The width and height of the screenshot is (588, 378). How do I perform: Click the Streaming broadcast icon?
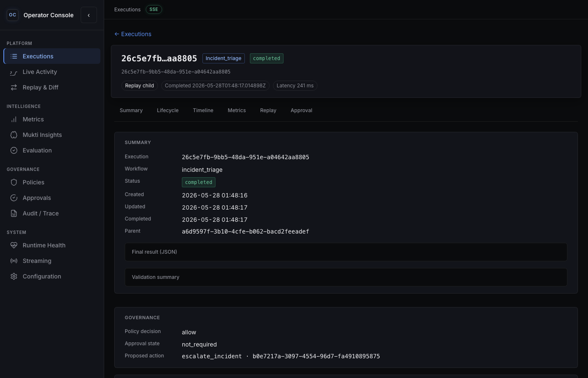coord(14,261)
